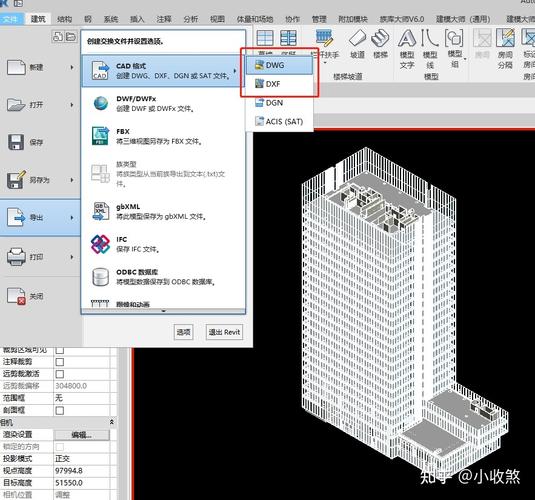Viewport: 535px width, 500px height.
Task: Open the 范围框 value dropdown showing 无
Action: click(82, 398)
